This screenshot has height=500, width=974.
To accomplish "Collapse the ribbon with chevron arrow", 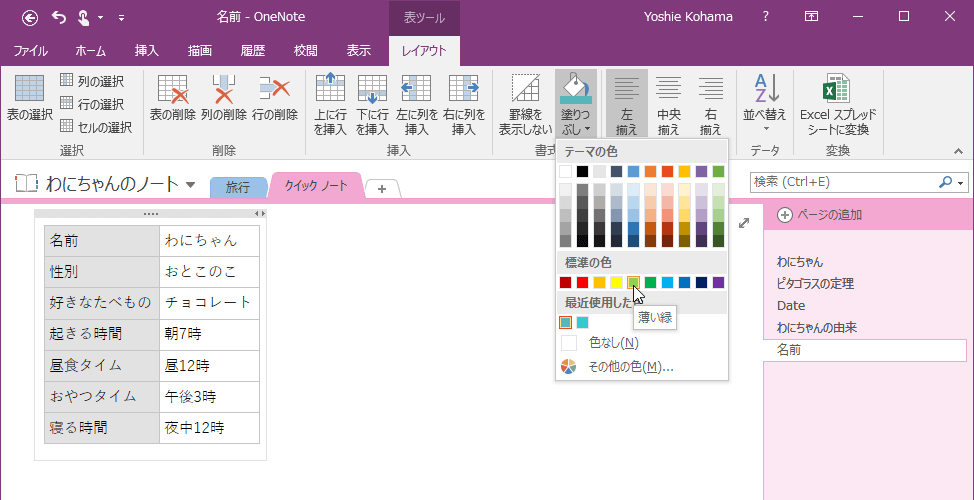I will (x=958, y=151).
